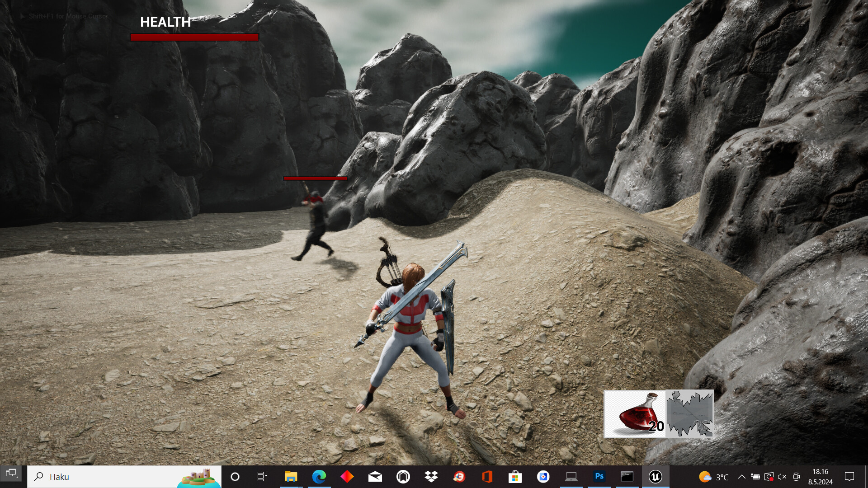
Task: Select the caltrops item slot
Action: pos(689,413)
